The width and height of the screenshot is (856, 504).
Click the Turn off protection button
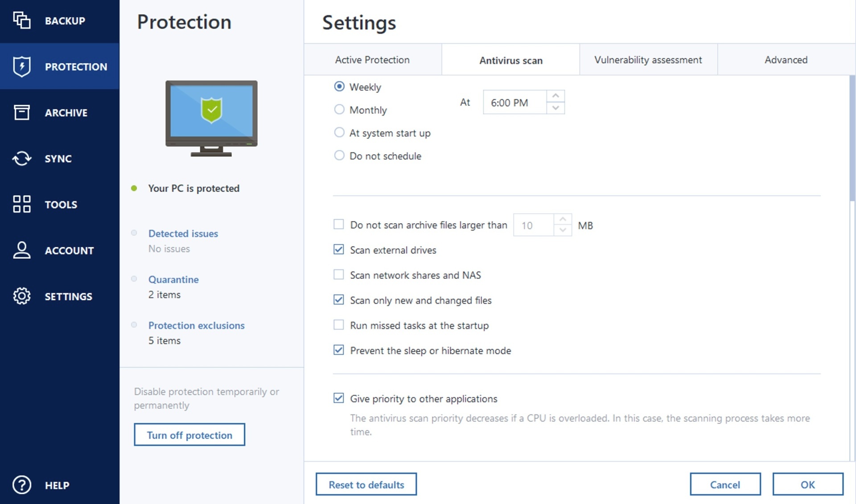coord(189,435)
